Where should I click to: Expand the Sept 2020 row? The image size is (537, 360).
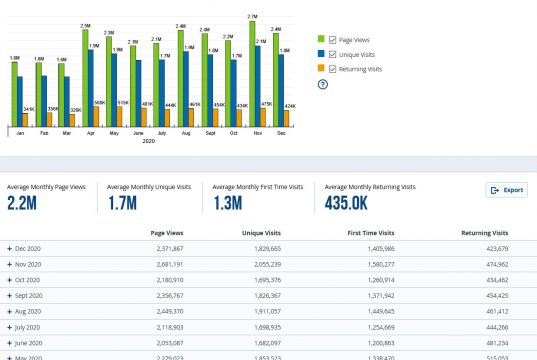[10, 296]
